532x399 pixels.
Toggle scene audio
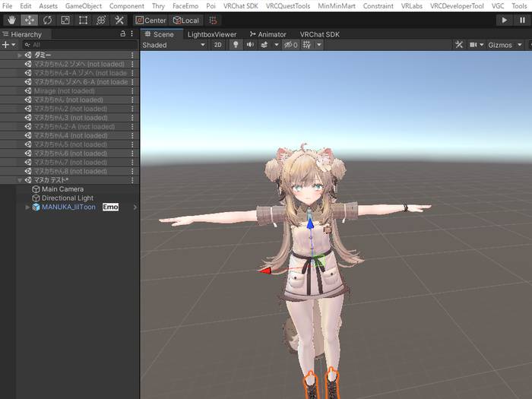click(x=250, y=45)
